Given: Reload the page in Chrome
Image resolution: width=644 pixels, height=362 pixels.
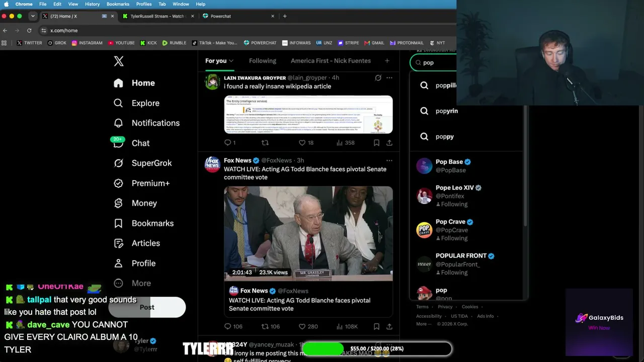Looking at the screenshot, I should [29, 31].
